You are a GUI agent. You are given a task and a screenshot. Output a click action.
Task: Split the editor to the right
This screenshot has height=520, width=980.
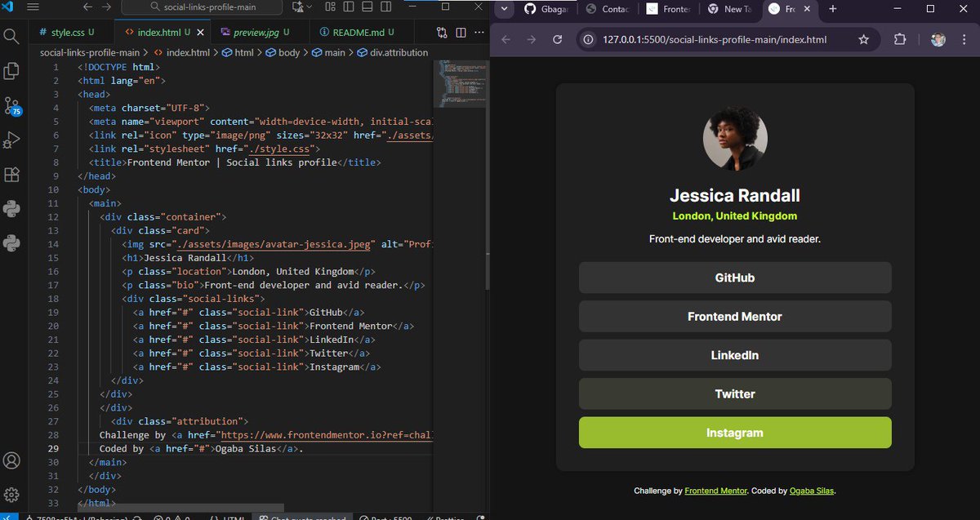point(461,33)
